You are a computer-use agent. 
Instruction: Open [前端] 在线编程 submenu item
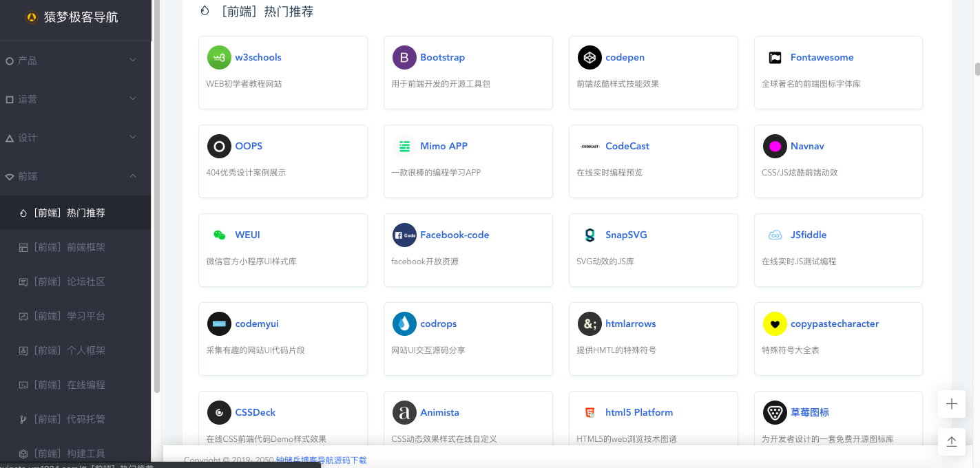tap(76, 385)
